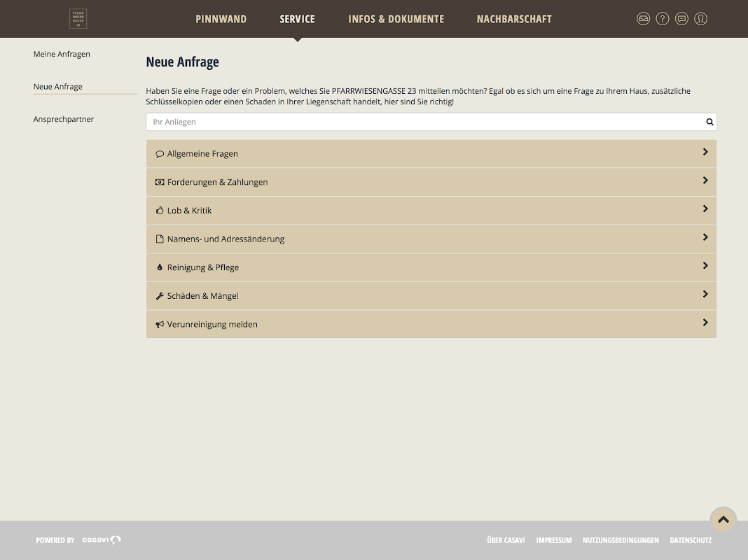The width and height of the screenshot is (748, 560).
Task: Open Meine Anfragen in sidebar
Action: coord(62,55)
